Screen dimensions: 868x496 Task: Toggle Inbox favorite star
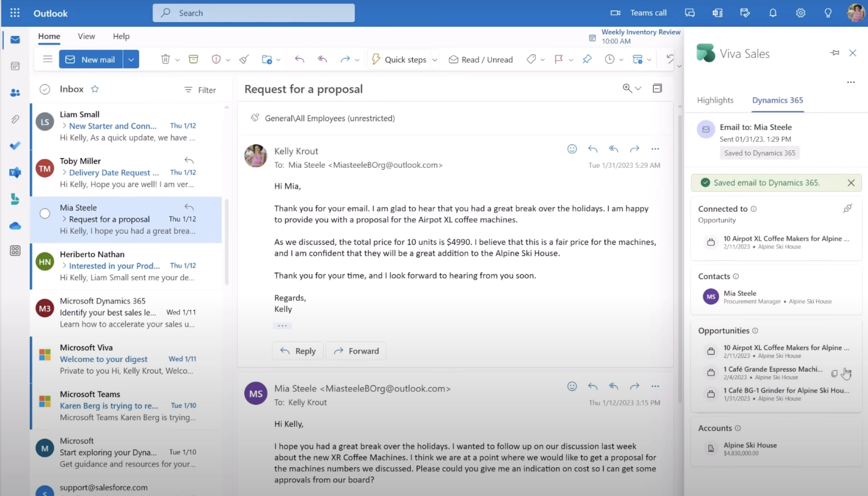(x=95, y=89)
